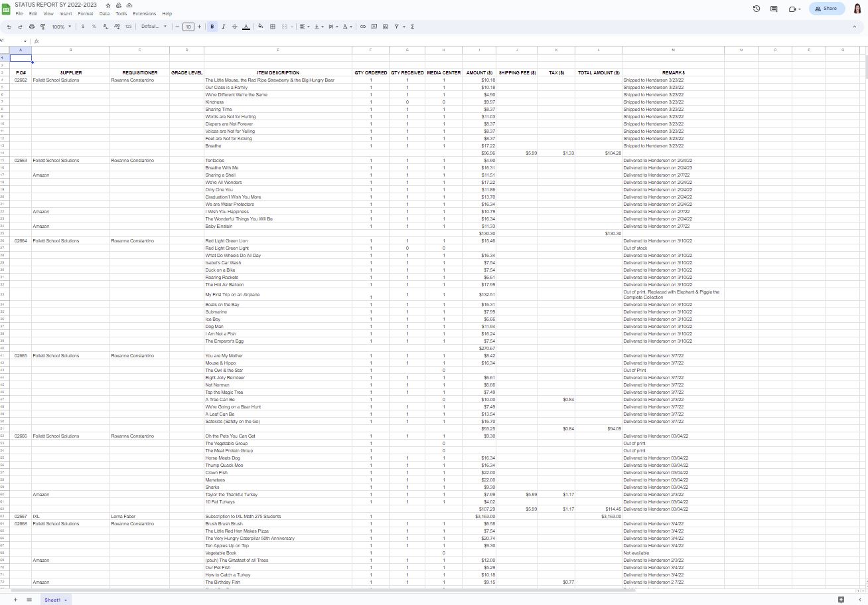Switch to the Sheet1 tab
868x605 pixels.
(x=52, y=600)
